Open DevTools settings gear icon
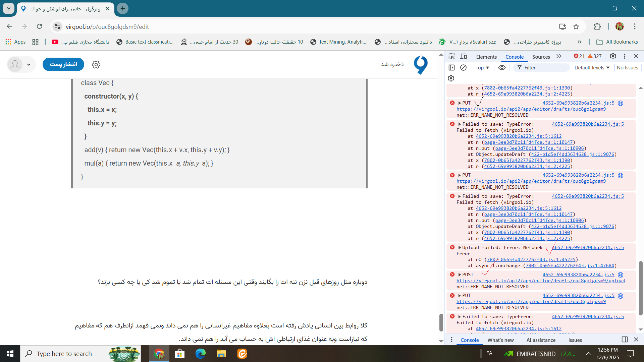The image size is (644, 362). [613, 56]
